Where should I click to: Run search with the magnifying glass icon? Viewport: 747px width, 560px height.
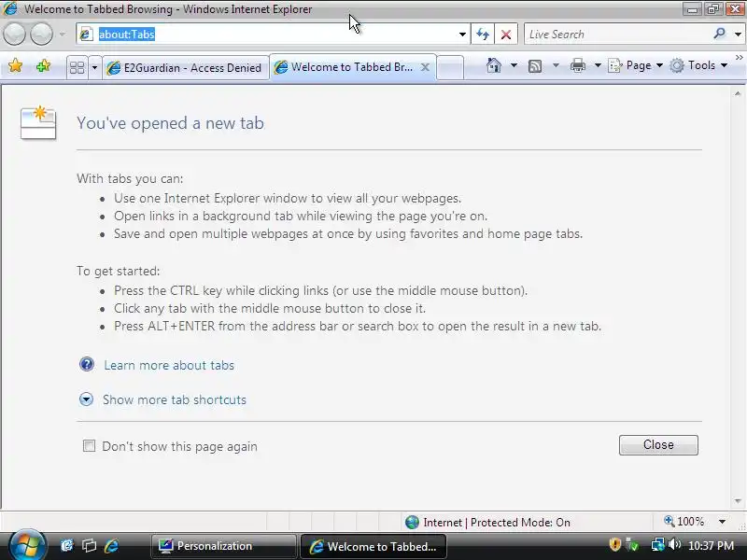pos(719,34)
